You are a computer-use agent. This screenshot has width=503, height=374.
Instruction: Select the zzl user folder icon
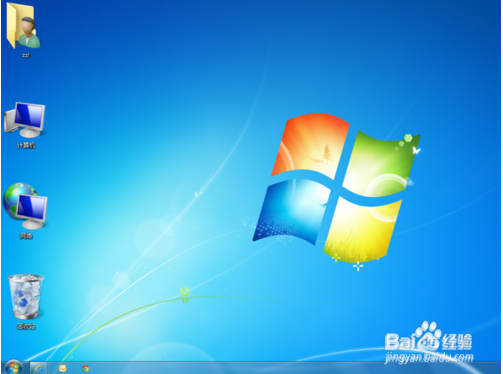(24, 26)
